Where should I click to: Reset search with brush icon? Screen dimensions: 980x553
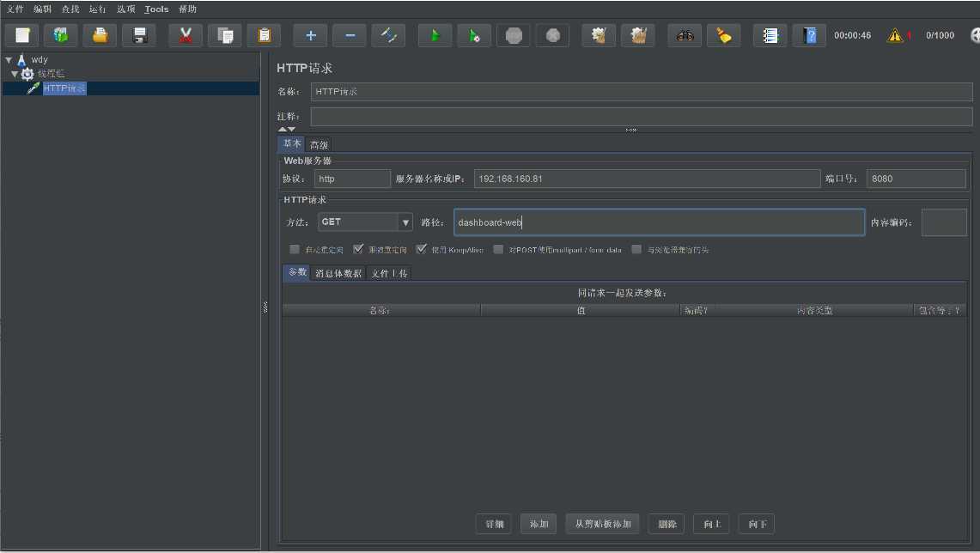point(724,35)
